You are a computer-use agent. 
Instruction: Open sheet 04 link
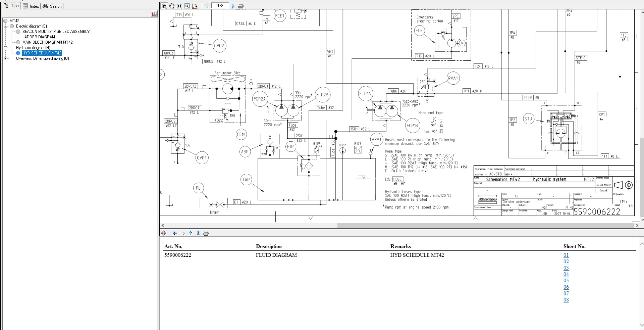pos(566,274)
